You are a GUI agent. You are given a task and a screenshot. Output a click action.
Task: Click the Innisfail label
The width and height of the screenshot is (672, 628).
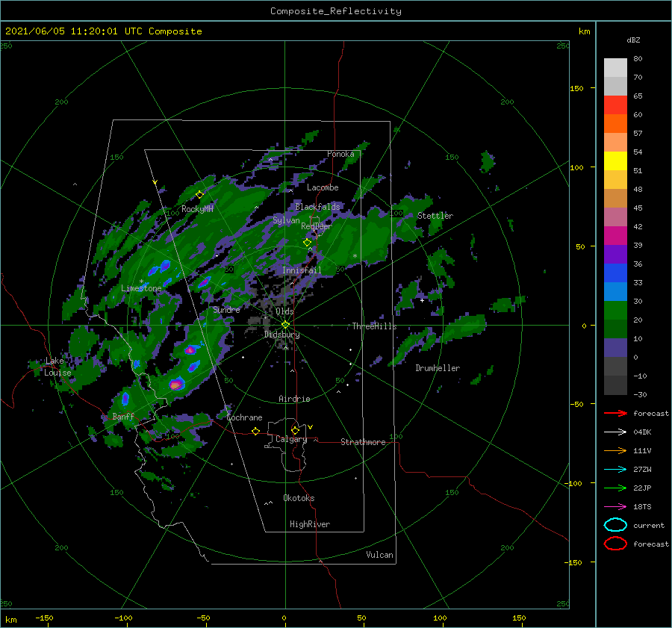[x=302, y=270]
